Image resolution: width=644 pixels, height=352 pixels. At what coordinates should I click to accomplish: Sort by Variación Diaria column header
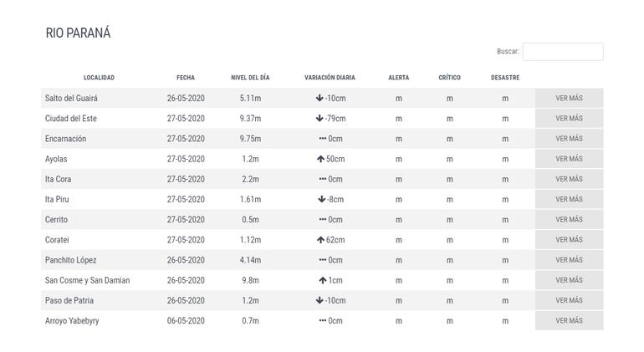coord(330,78)
